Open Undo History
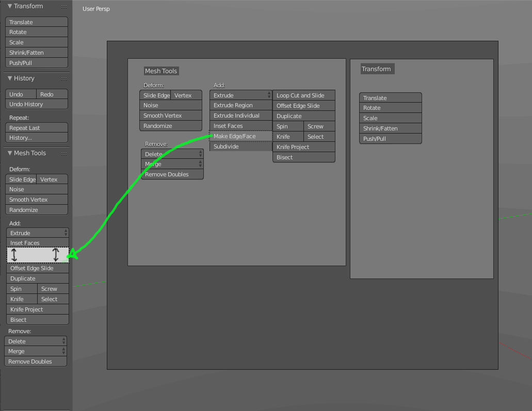This screenshot has height=411, width=532. pyautogui.click(x=37, y=104)
